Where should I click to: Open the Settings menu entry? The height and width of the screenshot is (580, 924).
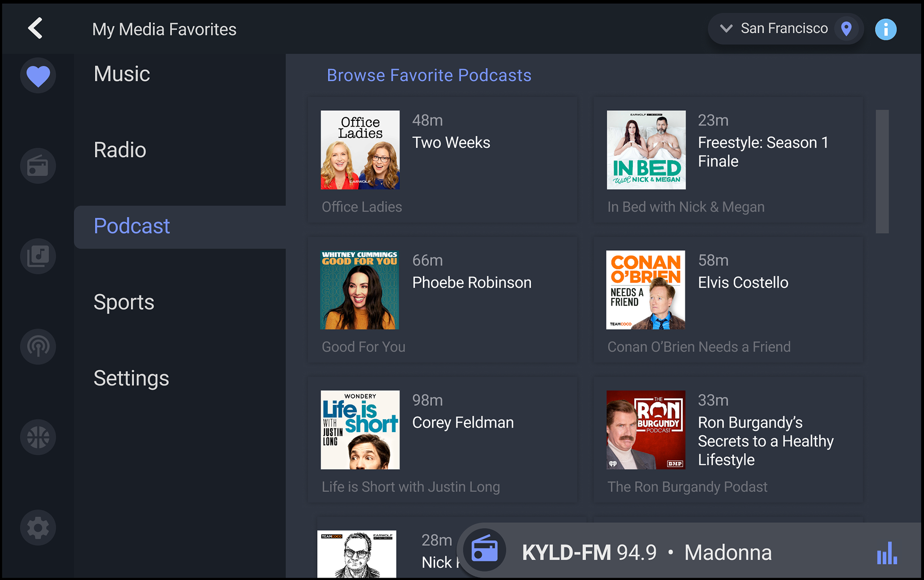(x=131, y=378)
